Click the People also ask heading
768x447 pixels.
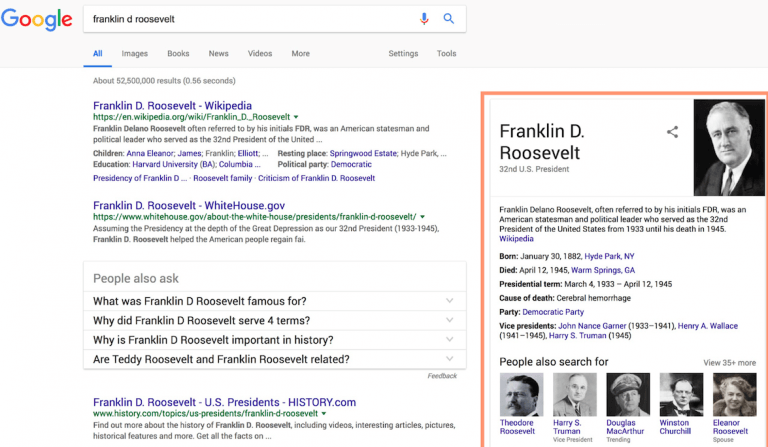(x=136, y=279)
